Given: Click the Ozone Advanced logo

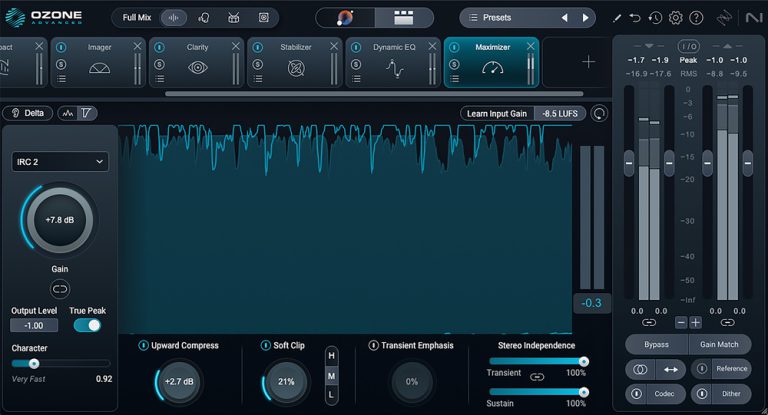Looking at the screenshot, I should (43, 18).
